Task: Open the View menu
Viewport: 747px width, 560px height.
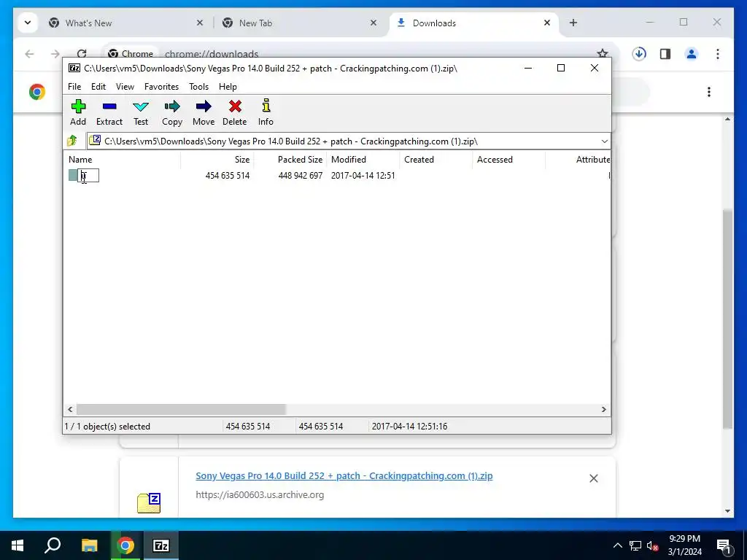Action: click(x=125, y=87)
